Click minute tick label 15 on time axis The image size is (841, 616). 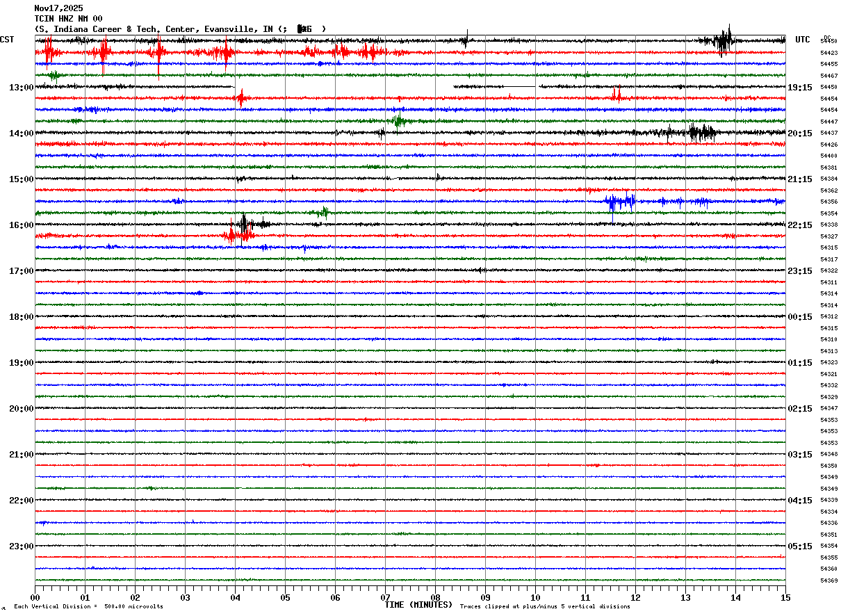(785, 597)
